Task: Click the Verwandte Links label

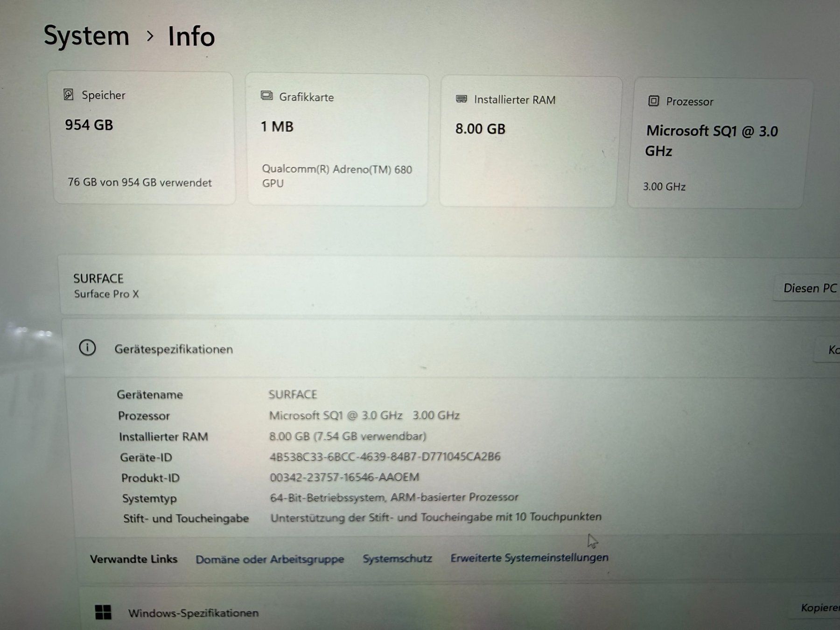Action: tap(133, 559)
